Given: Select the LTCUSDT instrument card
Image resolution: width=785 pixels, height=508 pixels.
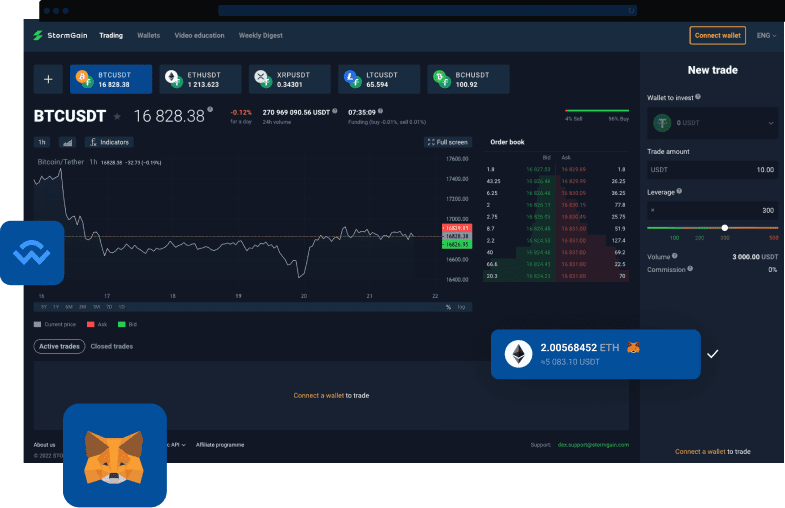Looking at the screenshot, I should (x=379, y=79).
